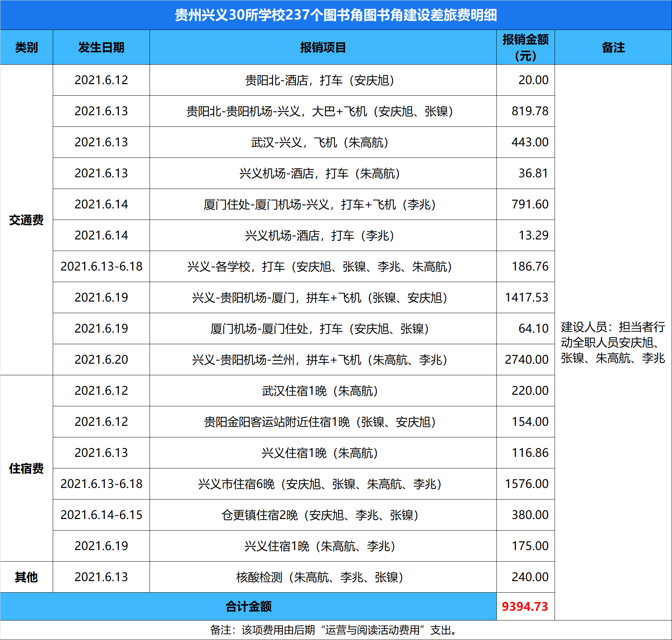Click the amount 2740.00 cell
The image size is (672, 640).
[526, 359]
